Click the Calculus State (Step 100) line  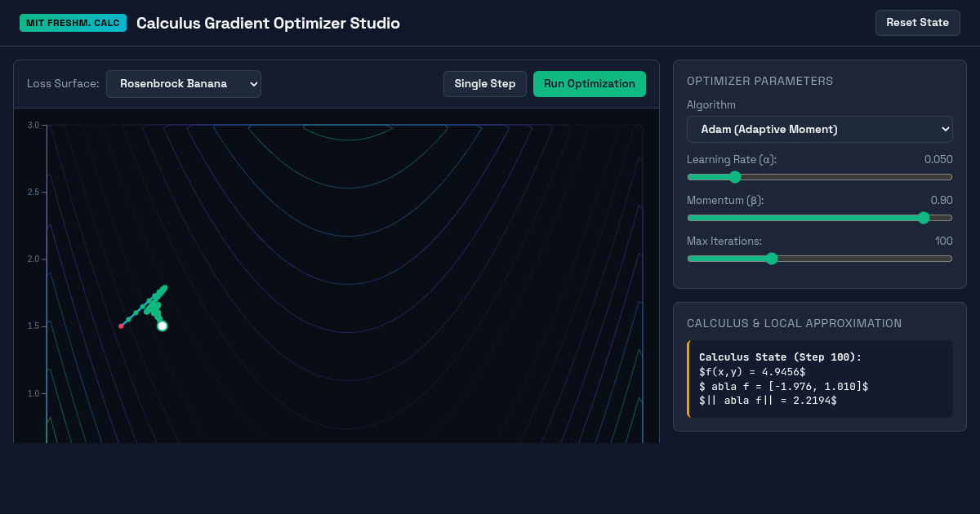780,357
